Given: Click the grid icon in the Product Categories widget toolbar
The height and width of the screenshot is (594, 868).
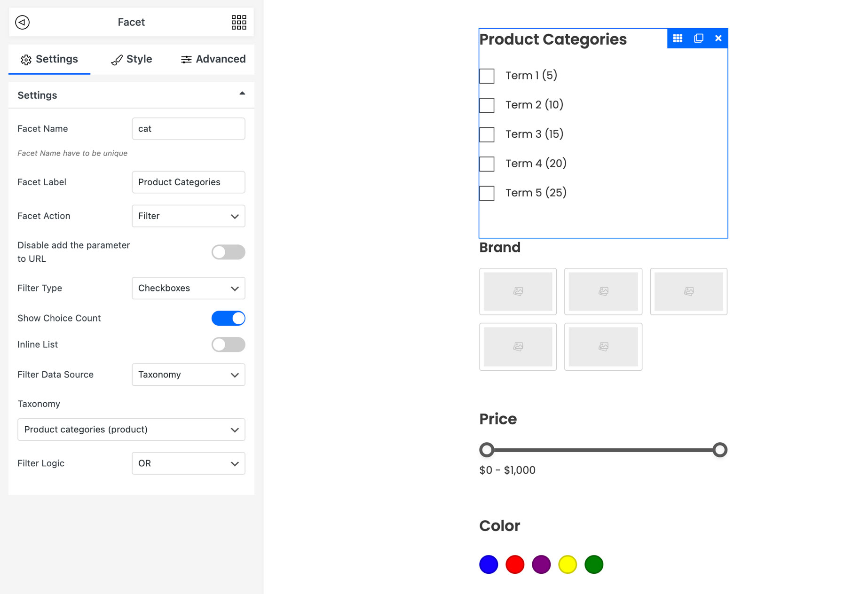Looking at the screenshot, I should coord(678,38).
